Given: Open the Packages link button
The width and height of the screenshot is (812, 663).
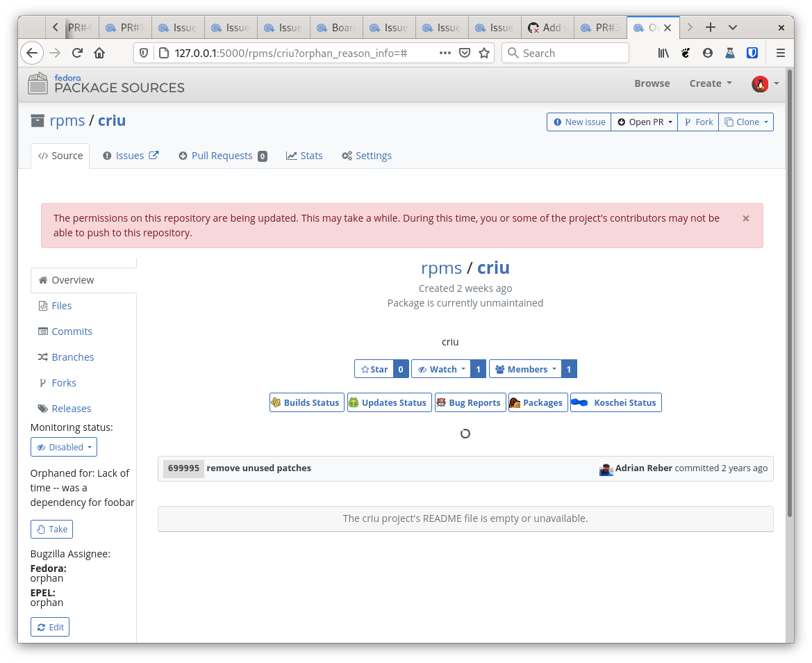Looking at the screenshot, I should click(x=538, y=402).
